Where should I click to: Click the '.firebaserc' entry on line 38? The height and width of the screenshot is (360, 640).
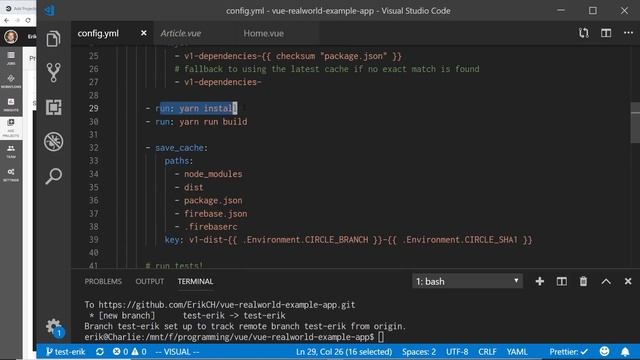point(211,227)
